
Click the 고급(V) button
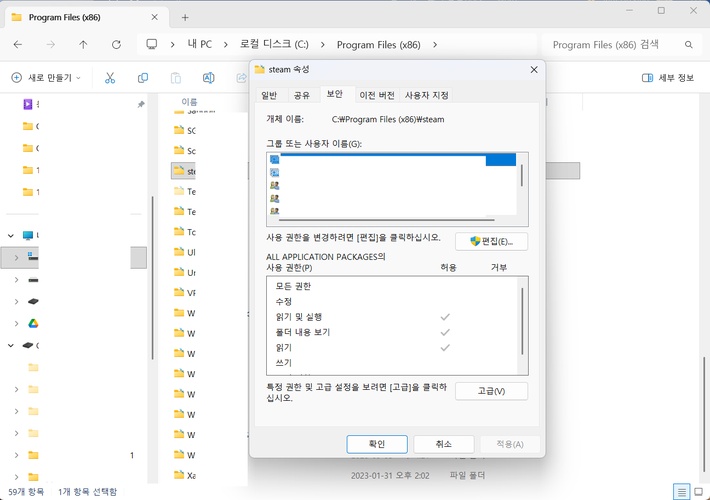pyautogui.click(x=491, y=391)
